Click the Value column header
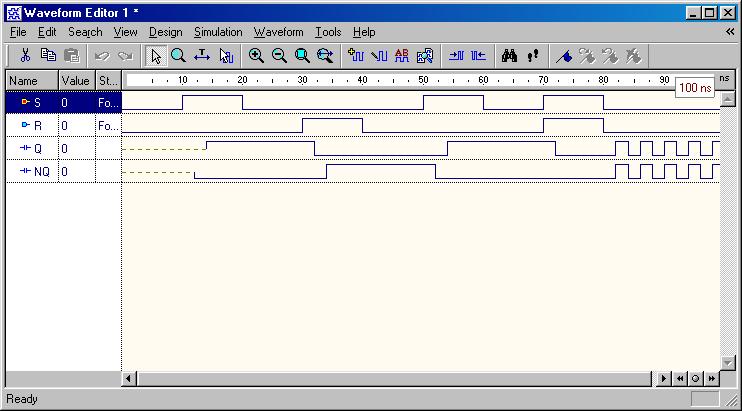Screen dimensions: 742x411 (x=77, y=80)
